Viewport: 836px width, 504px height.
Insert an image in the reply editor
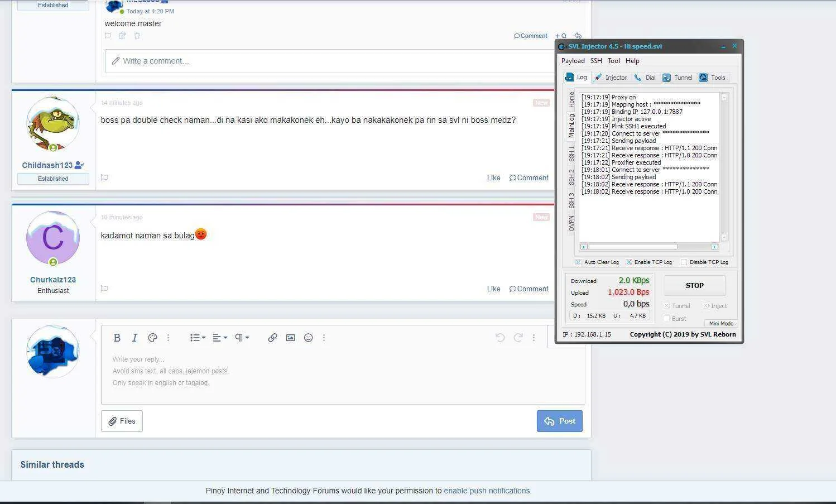tap(290, 338)
